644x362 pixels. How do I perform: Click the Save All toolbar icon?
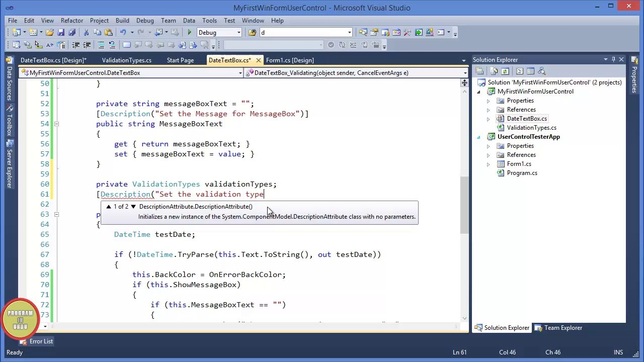(72, 33)
